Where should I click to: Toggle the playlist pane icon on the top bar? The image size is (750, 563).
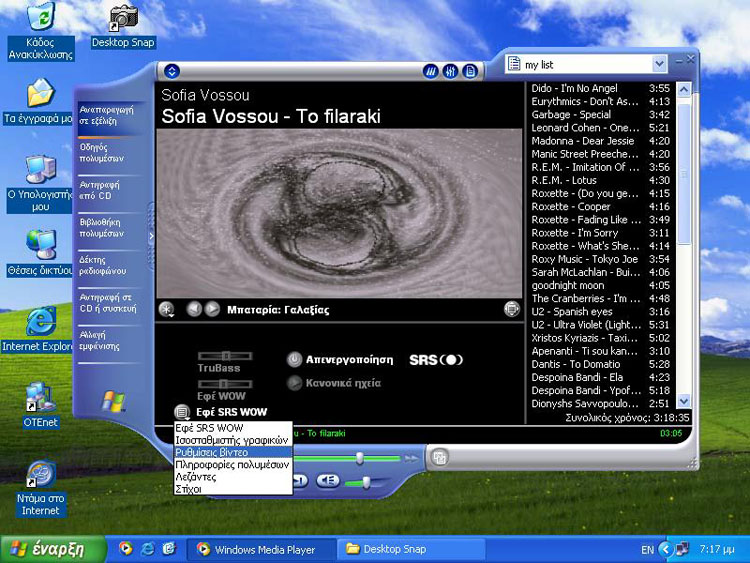471,72
